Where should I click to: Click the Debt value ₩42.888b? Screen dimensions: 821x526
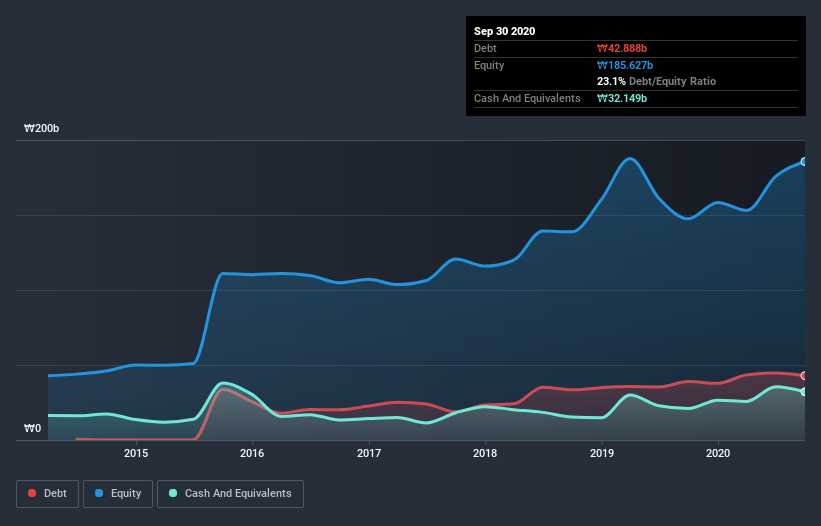622,48
